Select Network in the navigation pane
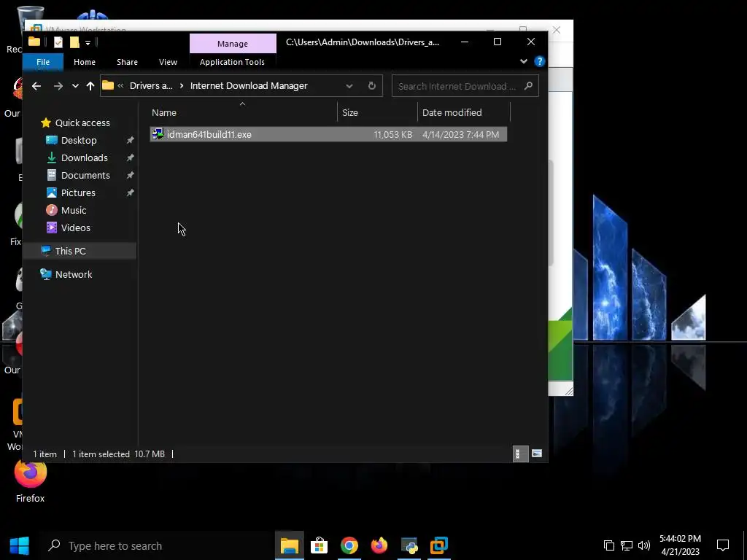Screen dimensions: 747x560 click(x=74, y=274)
